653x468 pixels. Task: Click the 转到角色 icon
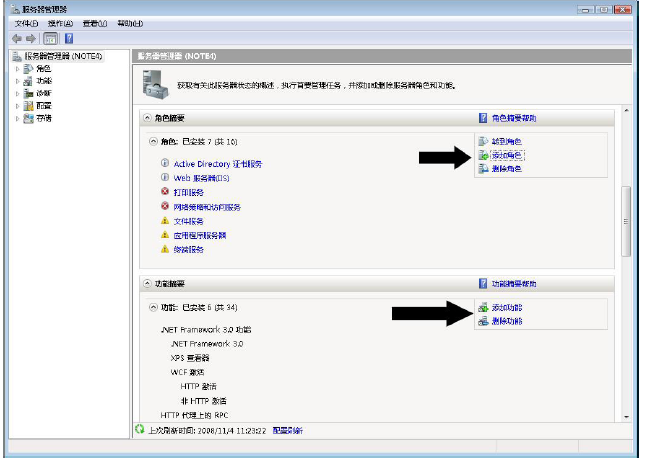point(483,142)
